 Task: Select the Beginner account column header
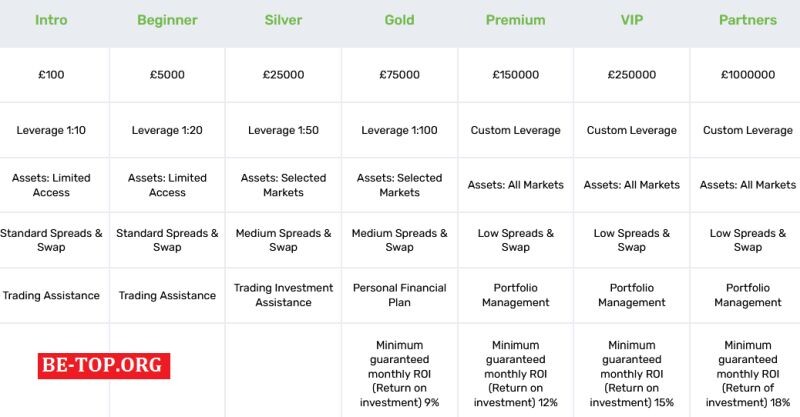(x=167, y=20)
